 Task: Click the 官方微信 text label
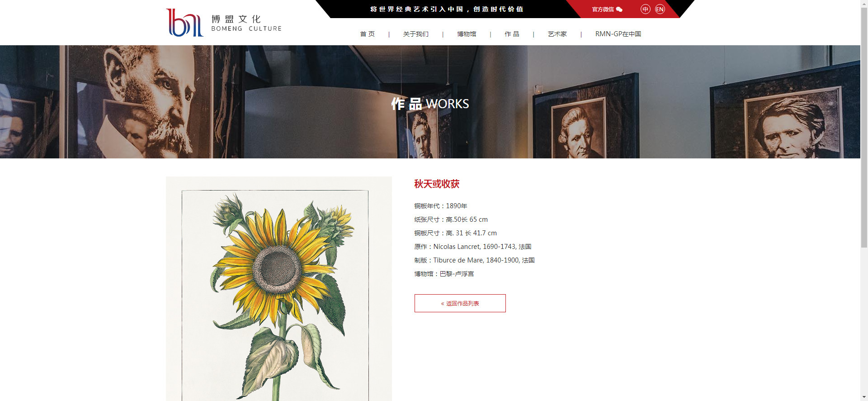tap(603, 9)
